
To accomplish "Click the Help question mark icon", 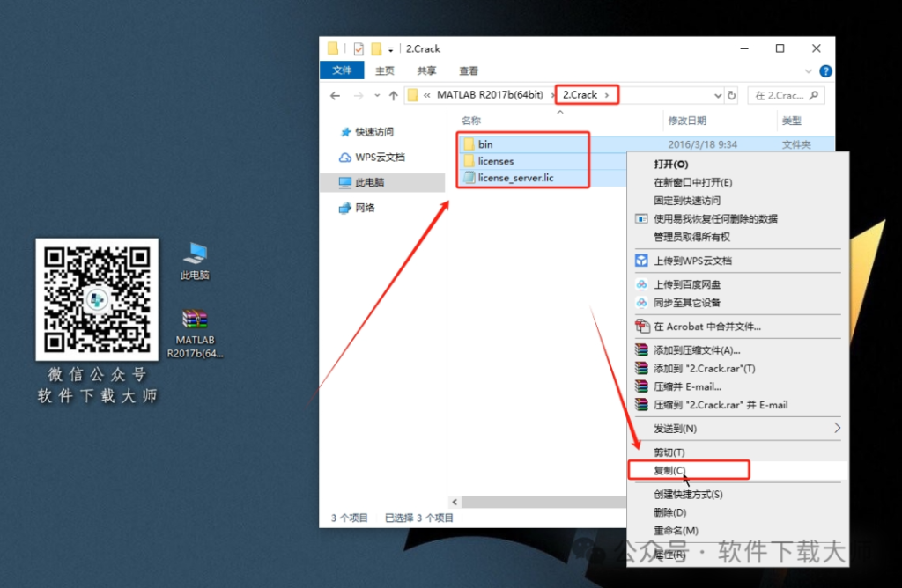I will click(x=824, y=70).
